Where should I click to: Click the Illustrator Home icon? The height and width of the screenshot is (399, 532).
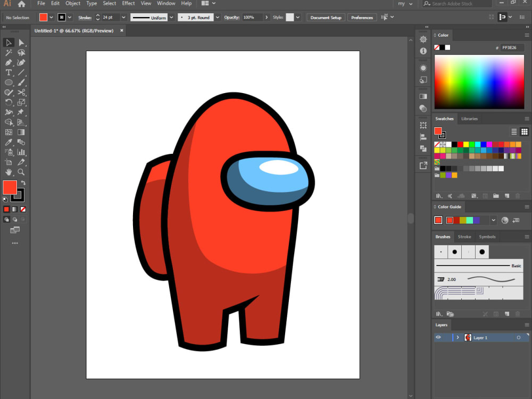pos(21,4)
